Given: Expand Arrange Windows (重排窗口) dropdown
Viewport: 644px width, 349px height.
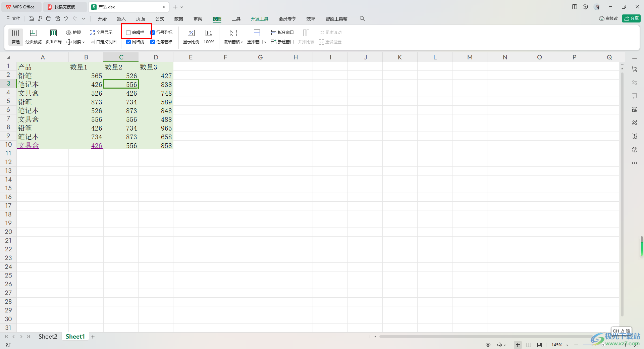Looking at the screenshot, I should pos(265,42).
